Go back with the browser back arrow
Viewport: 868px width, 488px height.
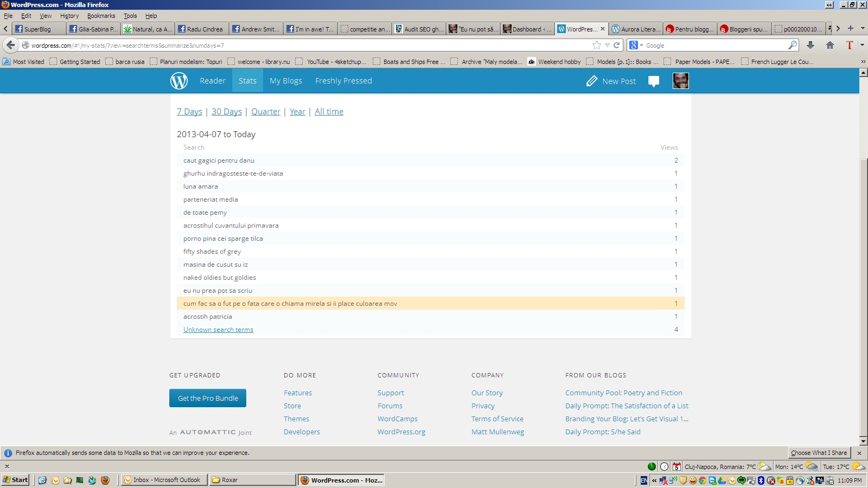[x=10, y=45]
